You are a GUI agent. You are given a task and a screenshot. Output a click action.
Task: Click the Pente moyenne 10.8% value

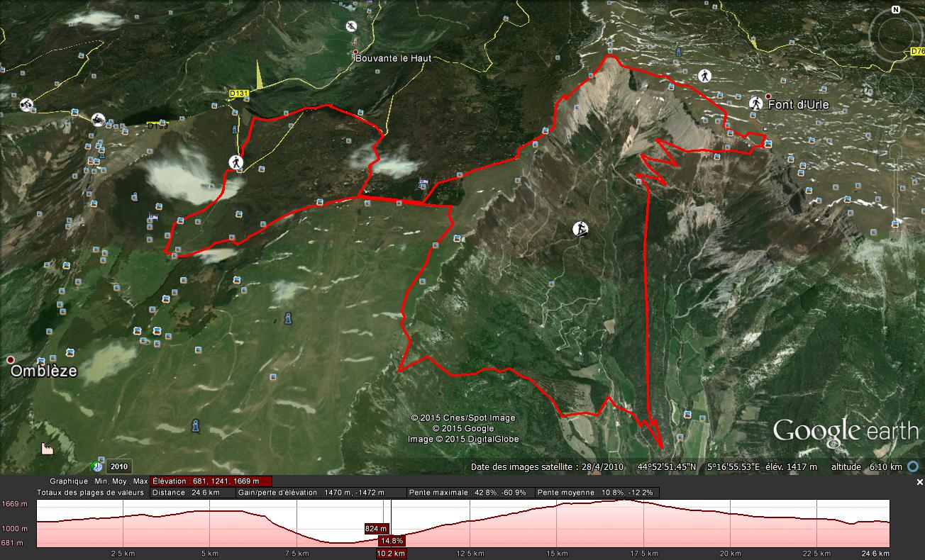click(597, 493)
